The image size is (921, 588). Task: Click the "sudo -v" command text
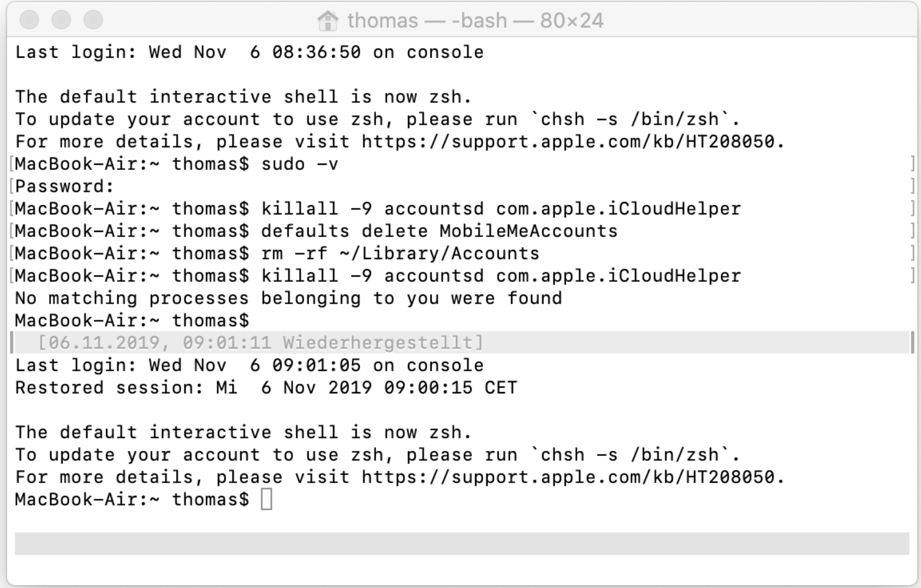(x=300, y=164)
